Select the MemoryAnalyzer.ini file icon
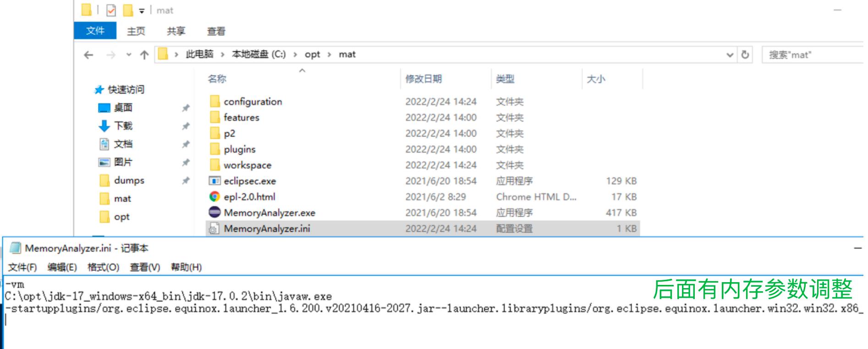This screenshot has width=868, height=349. (x=214, y=228)
